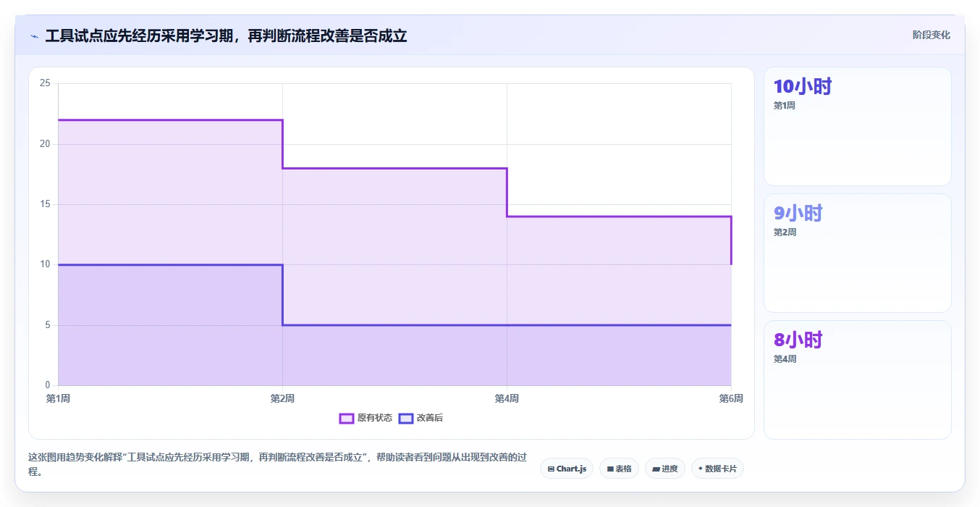Image resolution: width=980 pixels, height=507 pixels.
Task: Click the purple 原有状态 step line at 22
Action: [170, 120]
